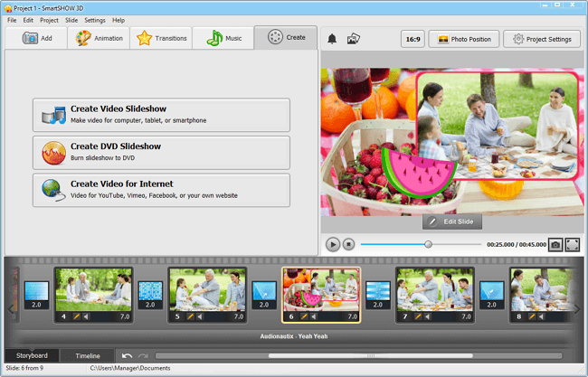Click pencil edit icon on slide 6
The image size is (588, 377).
tap(305, 316)
